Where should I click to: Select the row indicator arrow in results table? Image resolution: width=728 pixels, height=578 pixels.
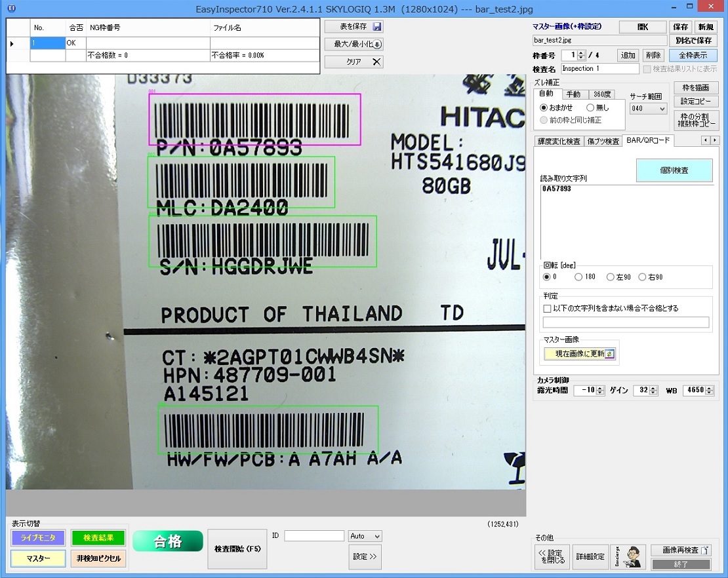coord(12,44)
